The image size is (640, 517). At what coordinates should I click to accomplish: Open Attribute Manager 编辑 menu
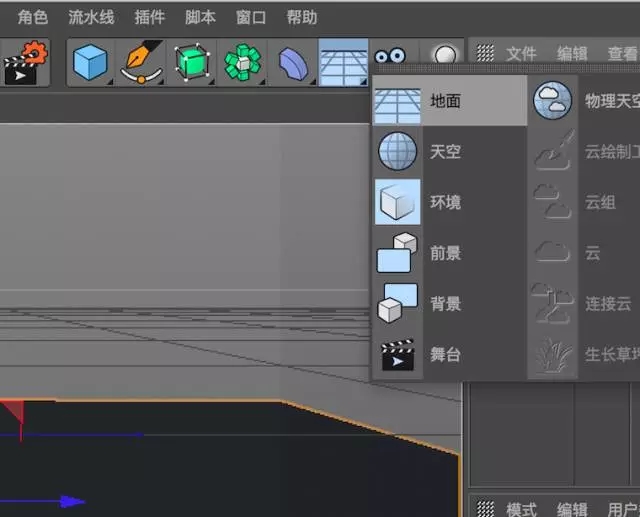[x=572, y=509]
